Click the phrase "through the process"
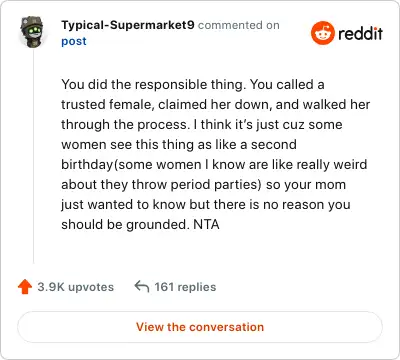The width and height of the screenshot is (400, 360). pyautogui.click(x=125, y=125)
